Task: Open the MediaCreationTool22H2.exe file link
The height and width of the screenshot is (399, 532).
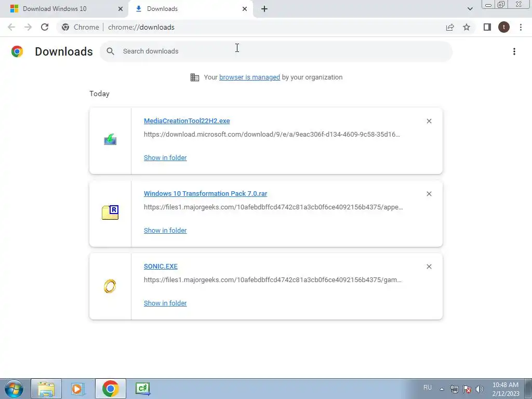Action: click(187, 121)
